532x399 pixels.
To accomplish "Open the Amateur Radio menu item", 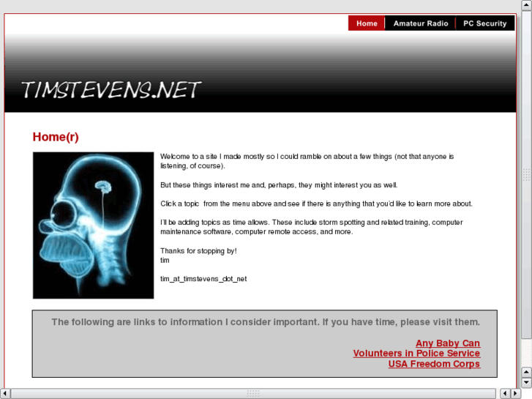I will coord(420,23).
